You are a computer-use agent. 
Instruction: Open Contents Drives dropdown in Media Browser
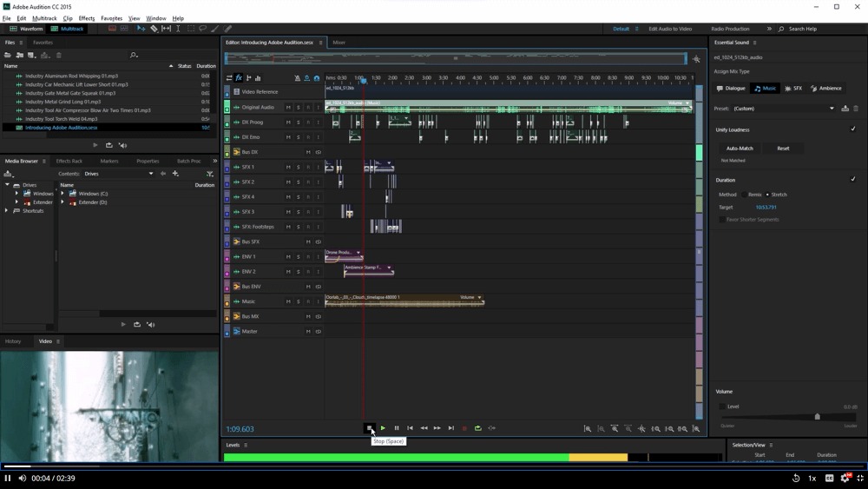(119, 174)
